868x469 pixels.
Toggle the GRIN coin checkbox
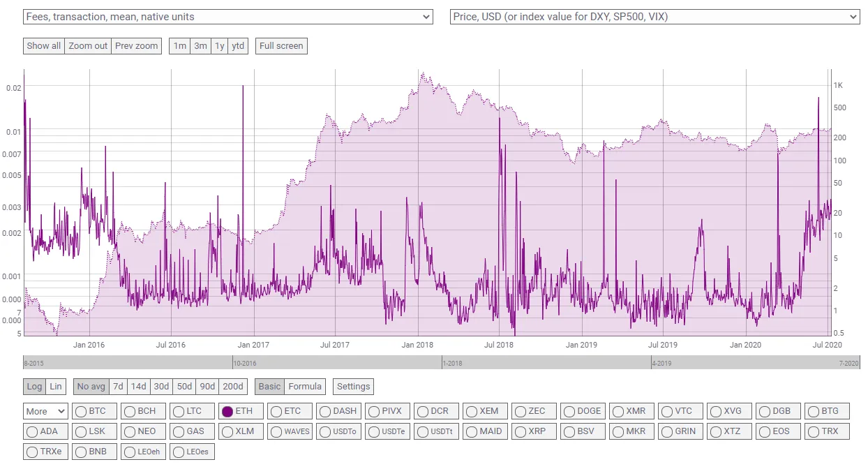680,431
